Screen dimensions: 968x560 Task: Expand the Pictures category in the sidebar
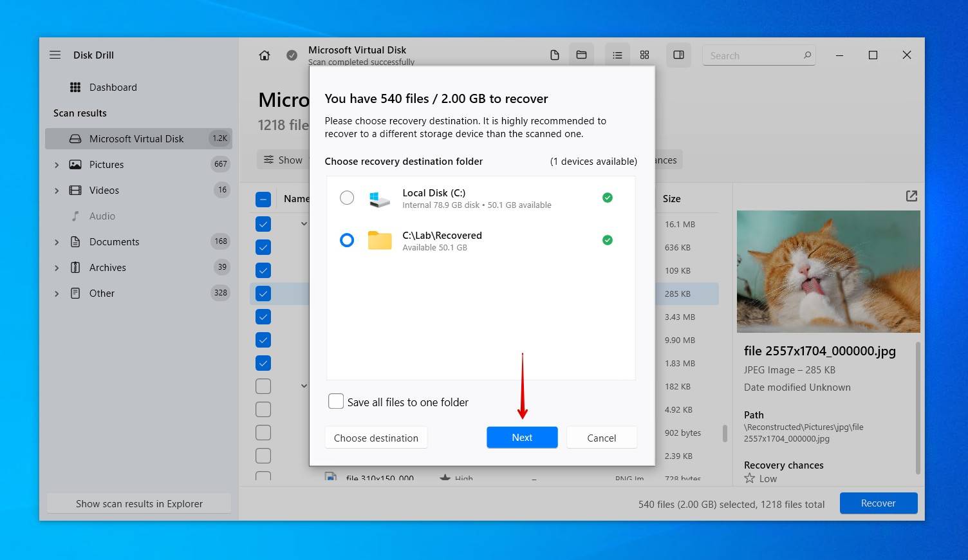(57, 165)
